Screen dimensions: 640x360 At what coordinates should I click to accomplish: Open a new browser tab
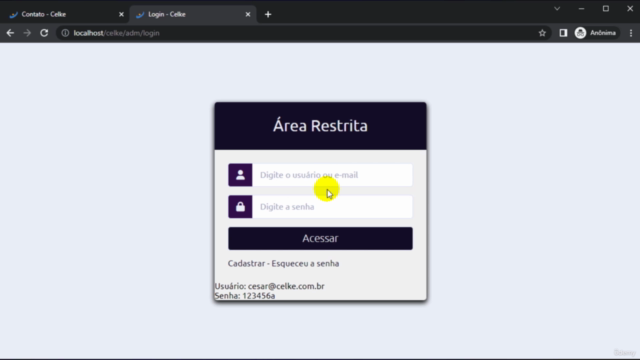tap(268, 14)
